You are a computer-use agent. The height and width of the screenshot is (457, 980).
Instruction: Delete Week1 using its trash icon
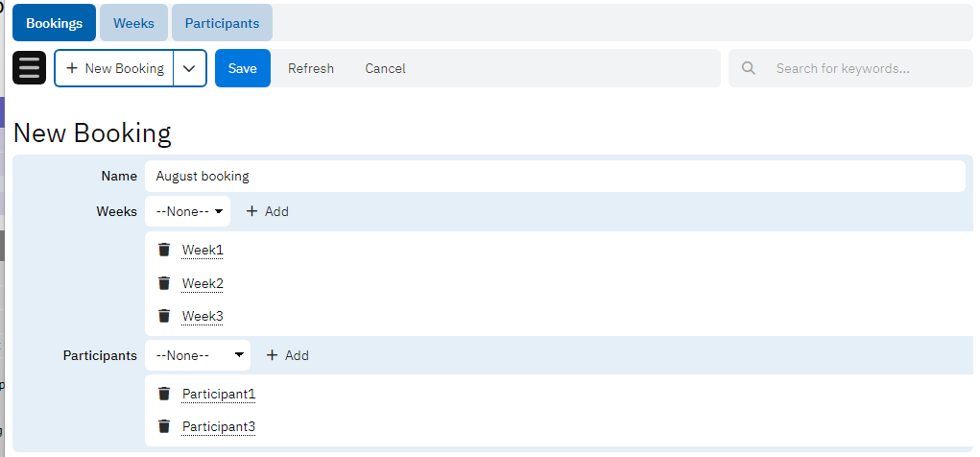[x=164, y=250]
